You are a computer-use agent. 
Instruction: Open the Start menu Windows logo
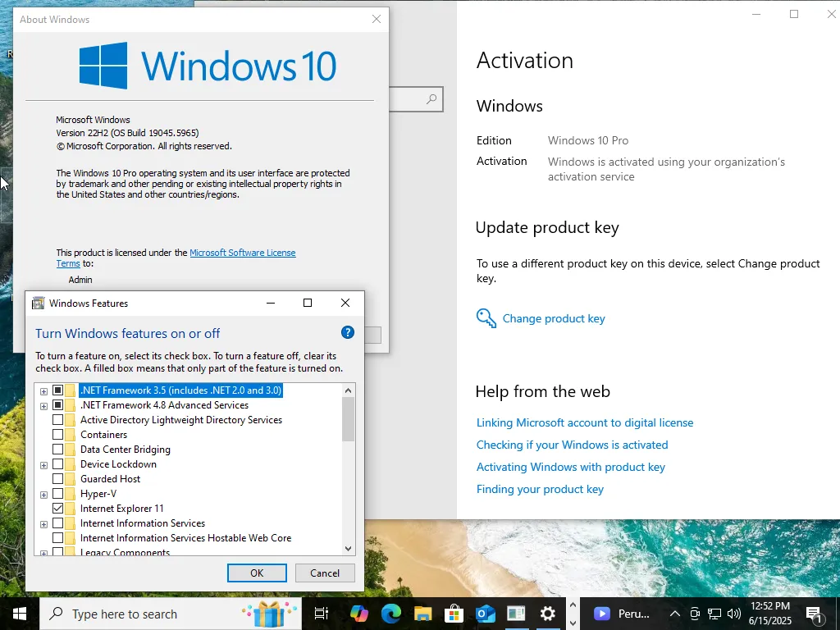[x=20, y=614]
